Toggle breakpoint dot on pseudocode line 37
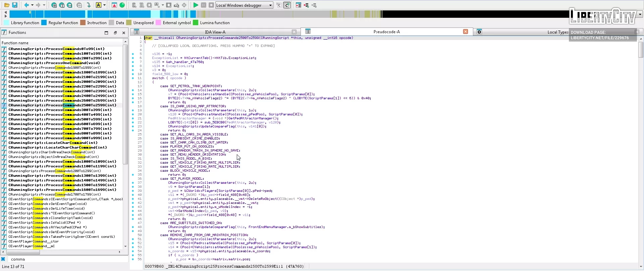This screenshot has width=644, height=271. (133, 183)
